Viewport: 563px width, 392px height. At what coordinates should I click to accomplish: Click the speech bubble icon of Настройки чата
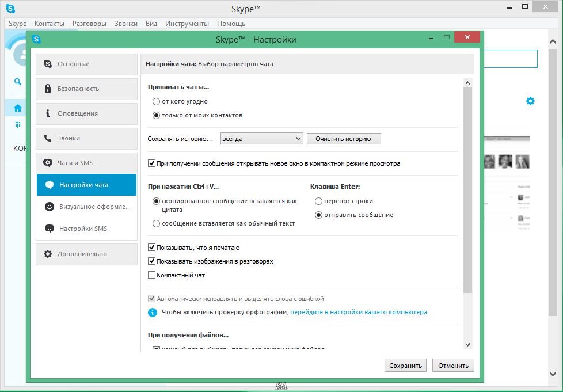click(50, 185)
